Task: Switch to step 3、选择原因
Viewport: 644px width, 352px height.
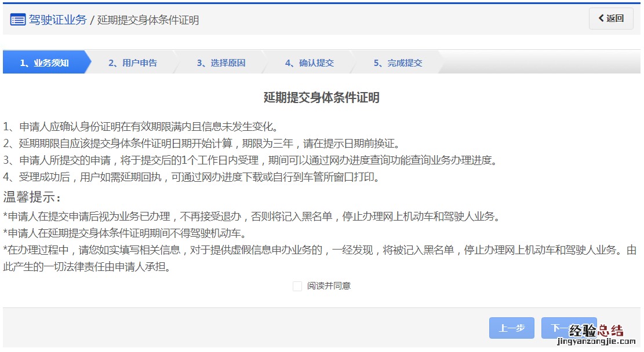Action: [221, 63]
